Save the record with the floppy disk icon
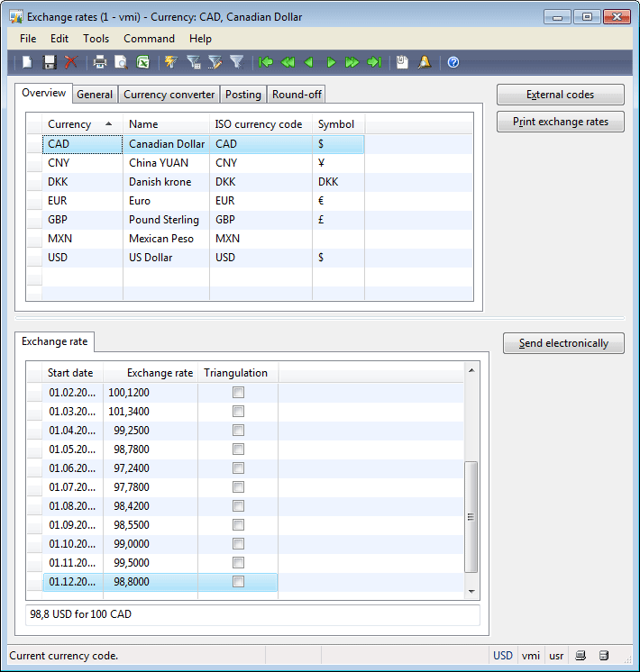The height and width of the screenshot is (672, 640). [50, 62]
